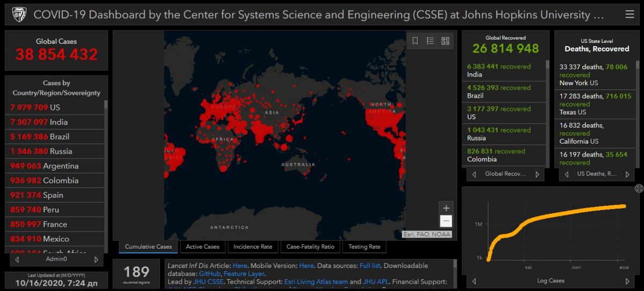Click the Log Cases chart label
Screen dimensions: 644x291
[x=550, y=281]
